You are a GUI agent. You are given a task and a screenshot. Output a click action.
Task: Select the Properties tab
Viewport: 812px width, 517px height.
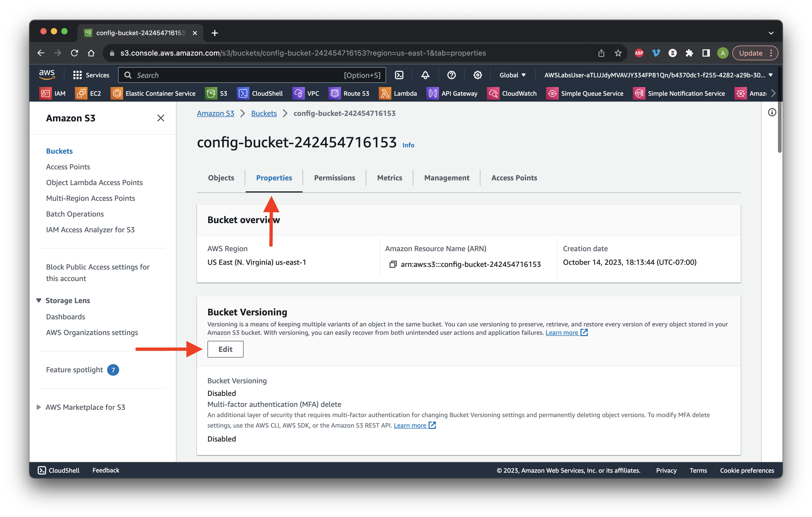pyautogui.click(x=274, y=177)
